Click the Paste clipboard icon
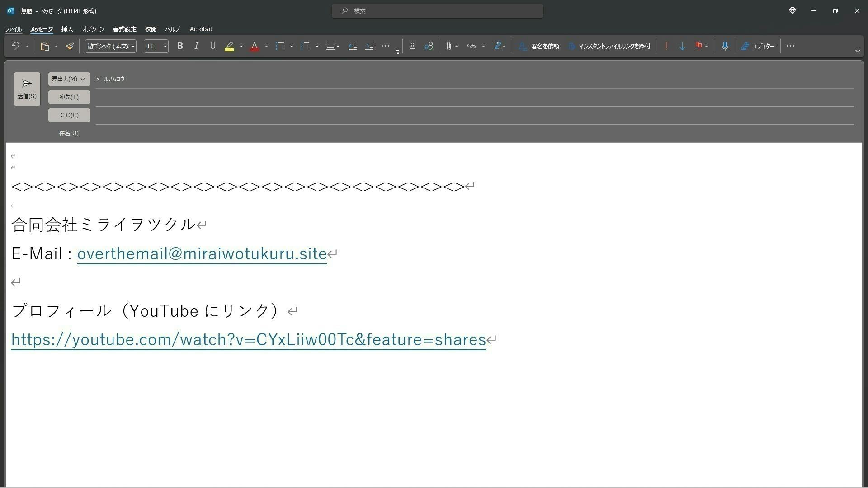Viewport: 868px width, 488px height. (x=45, y=46)
